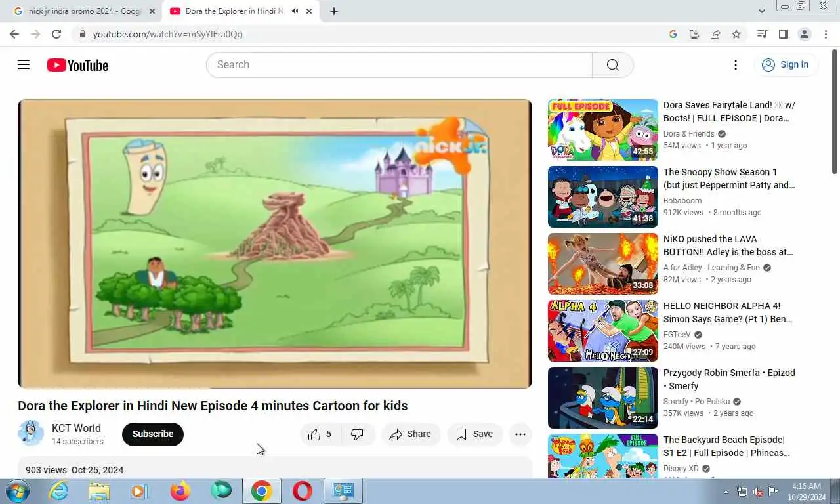This screenshot has width=840, height=504.
Task: Go to YouTube home via logo
Action: (x=77, y=65)
